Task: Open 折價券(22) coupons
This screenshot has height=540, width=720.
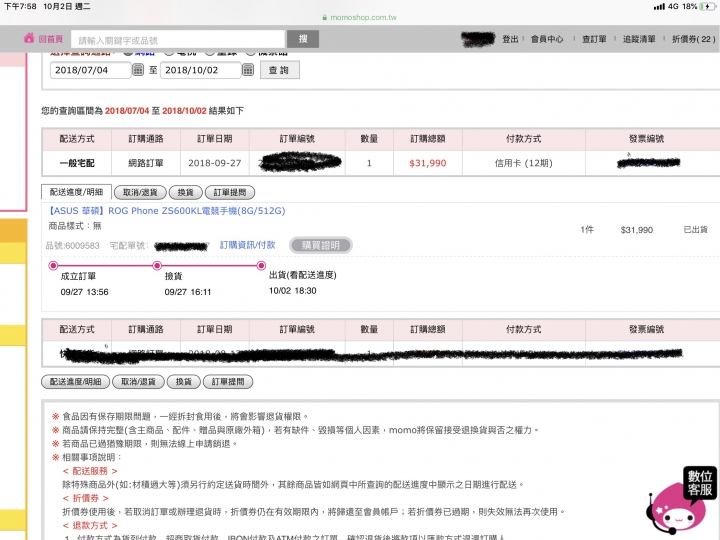Action: coord(693,39)
